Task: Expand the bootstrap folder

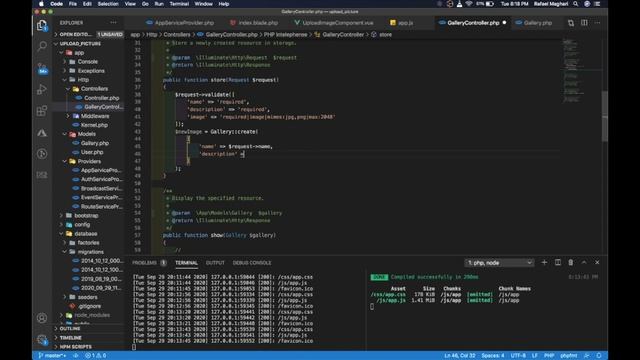Action: pos(86,216)
